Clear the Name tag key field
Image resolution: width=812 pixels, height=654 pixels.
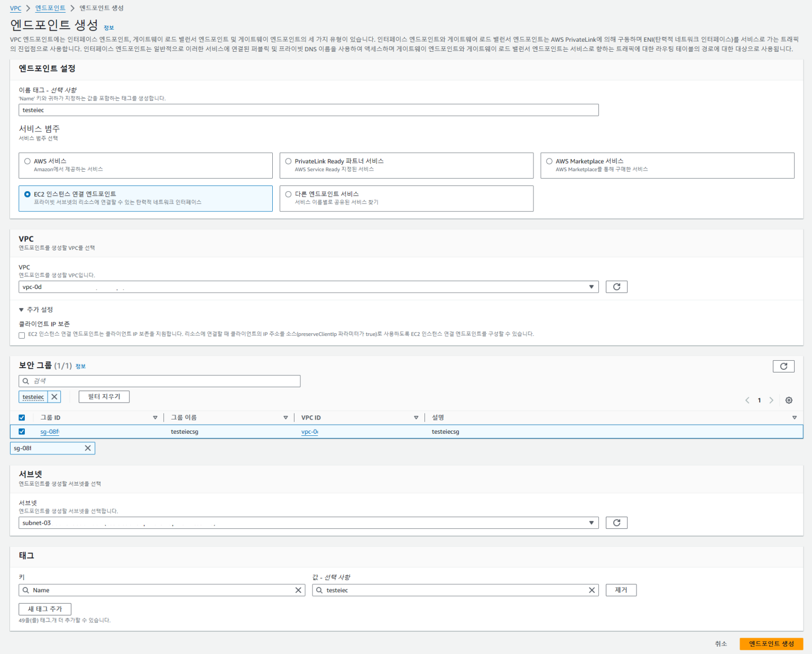tap(298, 590)
